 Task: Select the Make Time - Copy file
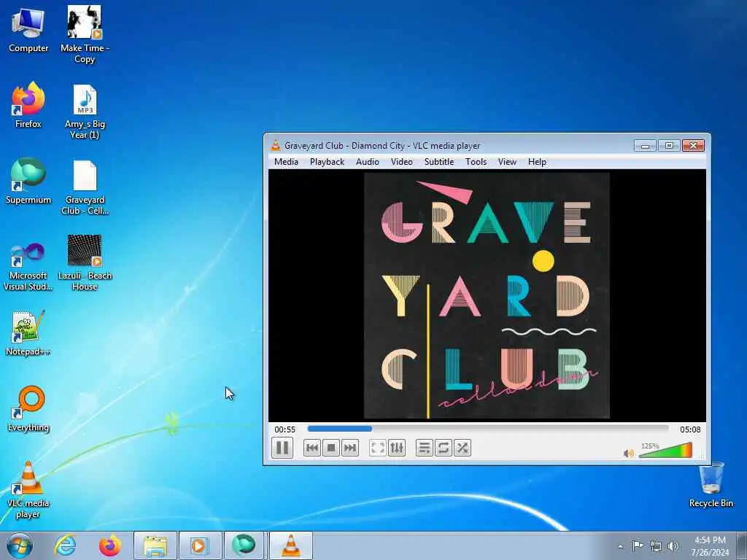click(85, 34)
